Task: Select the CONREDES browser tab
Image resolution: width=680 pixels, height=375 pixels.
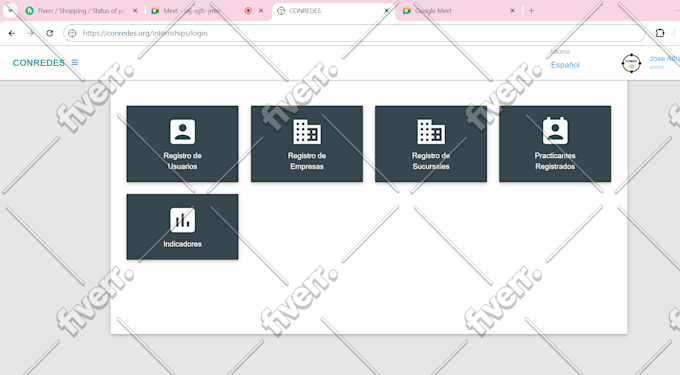Action: [x=333, y=11]
